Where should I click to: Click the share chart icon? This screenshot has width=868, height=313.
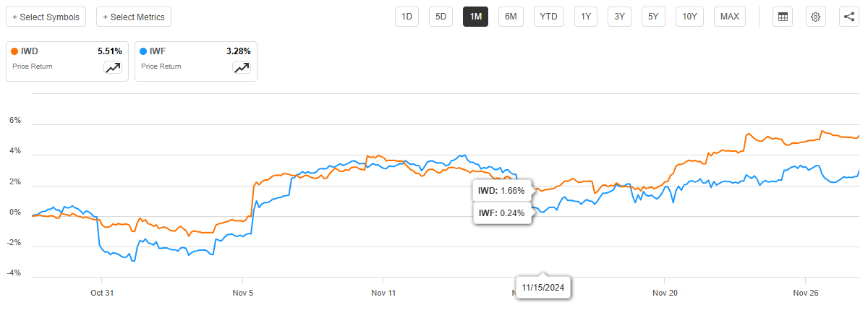click(849, 17)
